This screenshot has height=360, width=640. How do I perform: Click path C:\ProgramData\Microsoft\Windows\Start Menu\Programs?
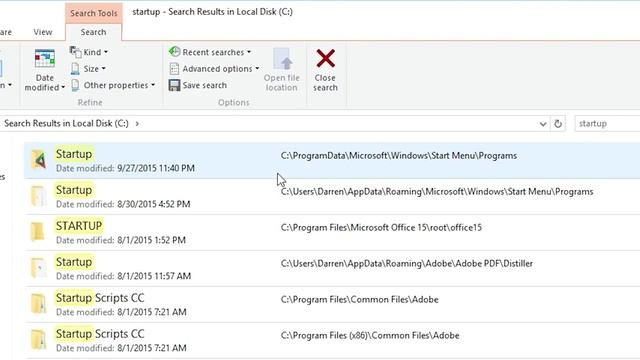tap(399, 156)
